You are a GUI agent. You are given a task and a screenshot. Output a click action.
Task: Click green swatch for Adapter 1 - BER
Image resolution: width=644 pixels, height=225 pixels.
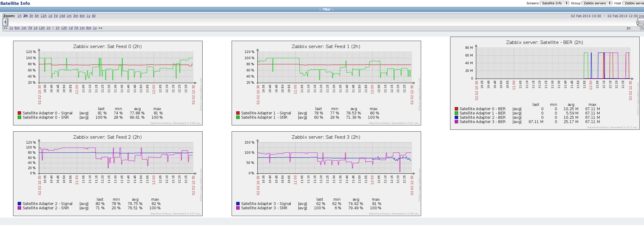(x=456, y=113)
